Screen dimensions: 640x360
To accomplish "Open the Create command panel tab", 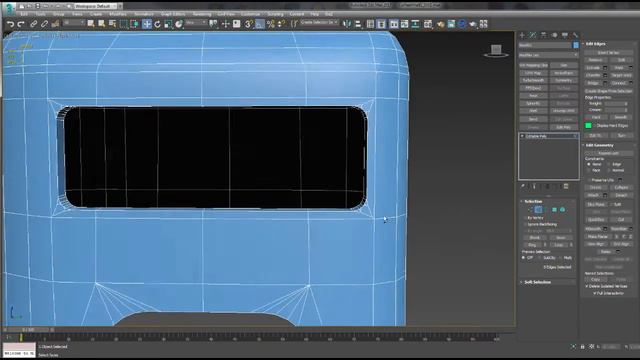I will coord(522,35).
